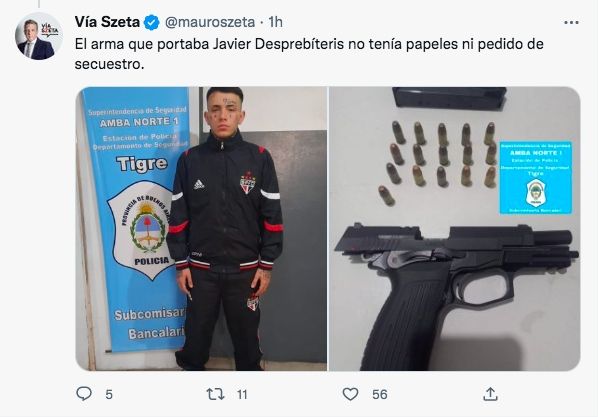Click the thread line above the avatar

click(39, 4)
